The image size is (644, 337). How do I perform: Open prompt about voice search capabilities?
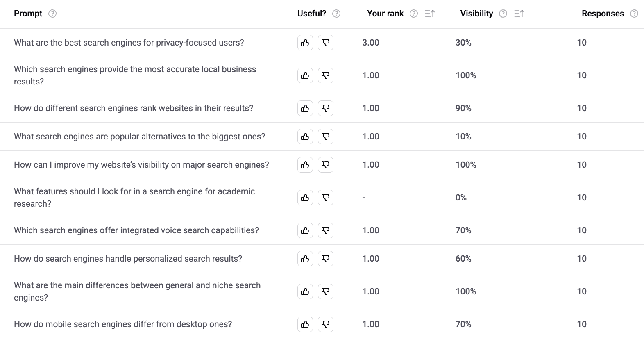[136, 230]
